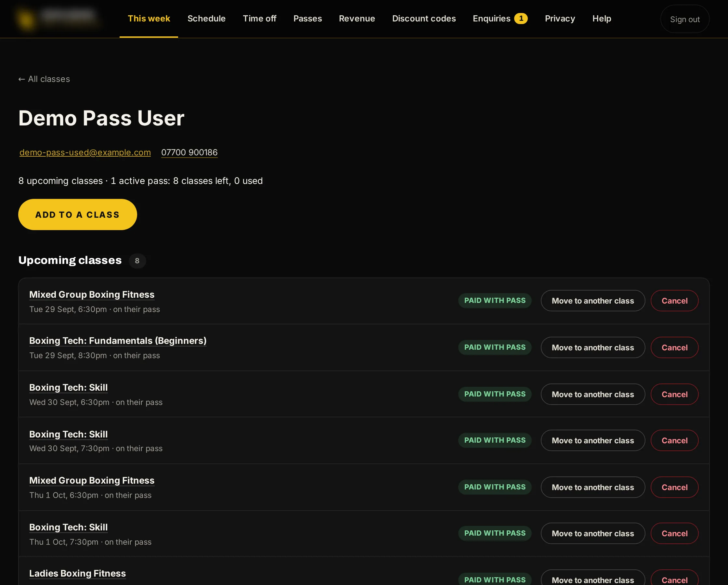
Task: Open the Schedule tab
Action: [206, 19]
